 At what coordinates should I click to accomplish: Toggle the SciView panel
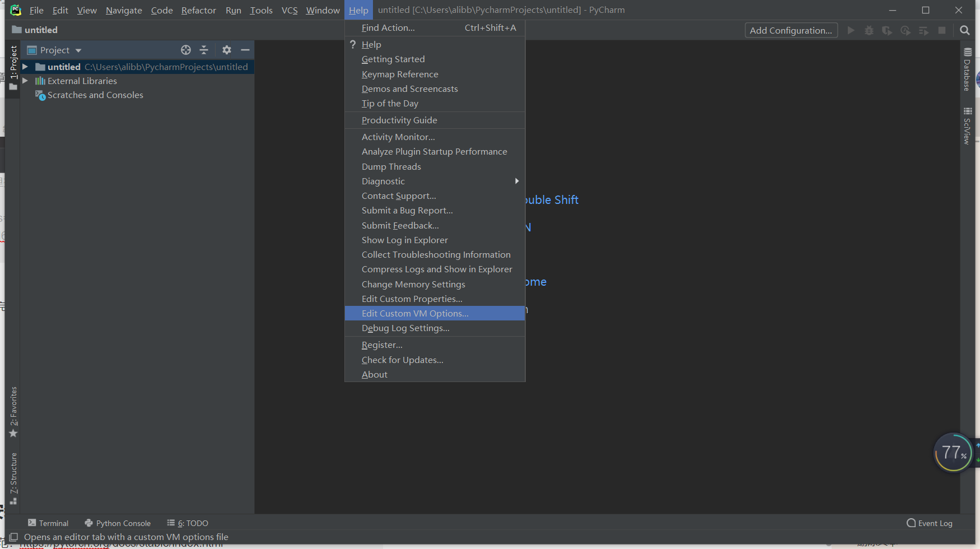tap(967, 124)
